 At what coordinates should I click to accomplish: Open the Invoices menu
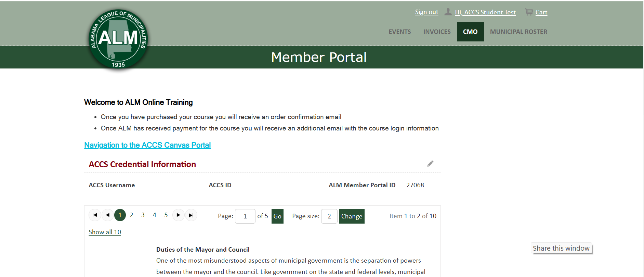point(437,32)
